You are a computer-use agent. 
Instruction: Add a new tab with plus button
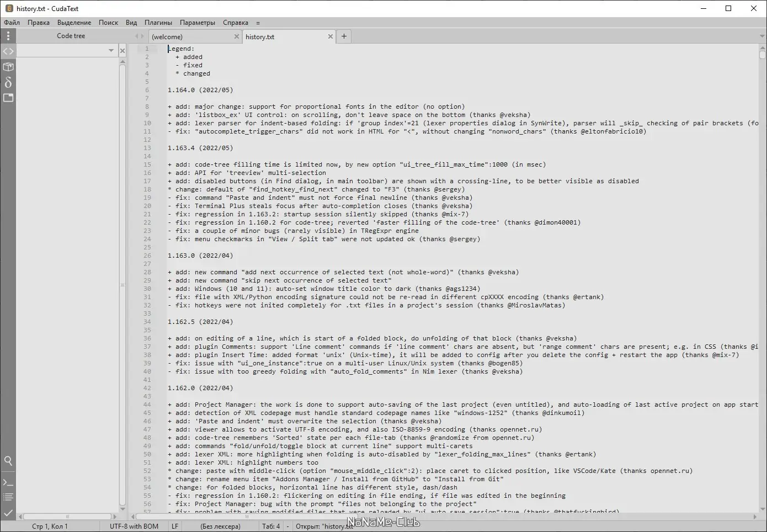[344, 36]
